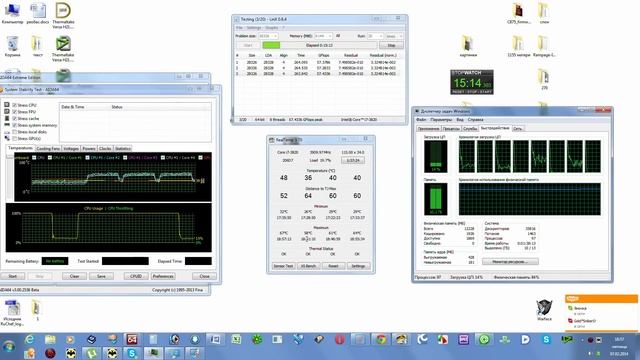Open the Корзина recycle bin icon
This screenshot has height=360, width=640.
[x=13, y=46]
